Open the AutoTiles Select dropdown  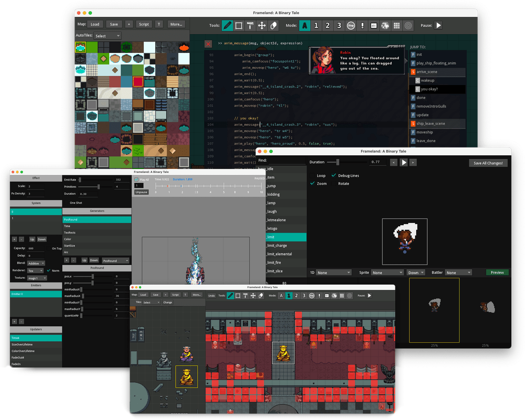click(108, 36)
